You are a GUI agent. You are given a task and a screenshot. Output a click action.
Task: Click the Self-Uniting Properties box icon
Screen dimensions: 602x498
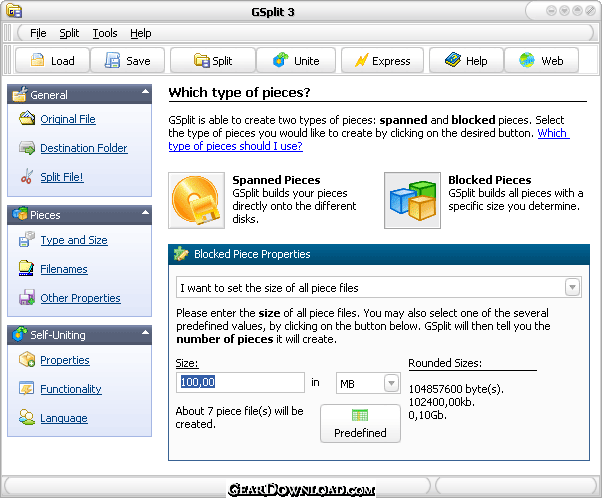click(x=27, y=359)
